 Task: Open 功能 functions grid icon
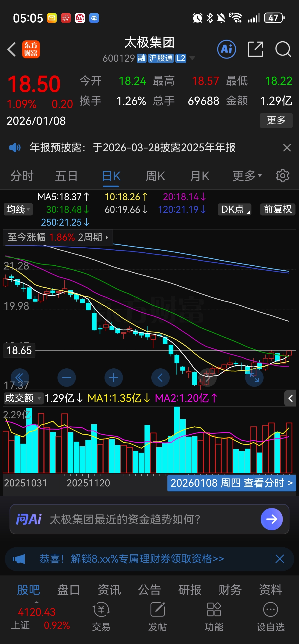click(x=214, y=617)
